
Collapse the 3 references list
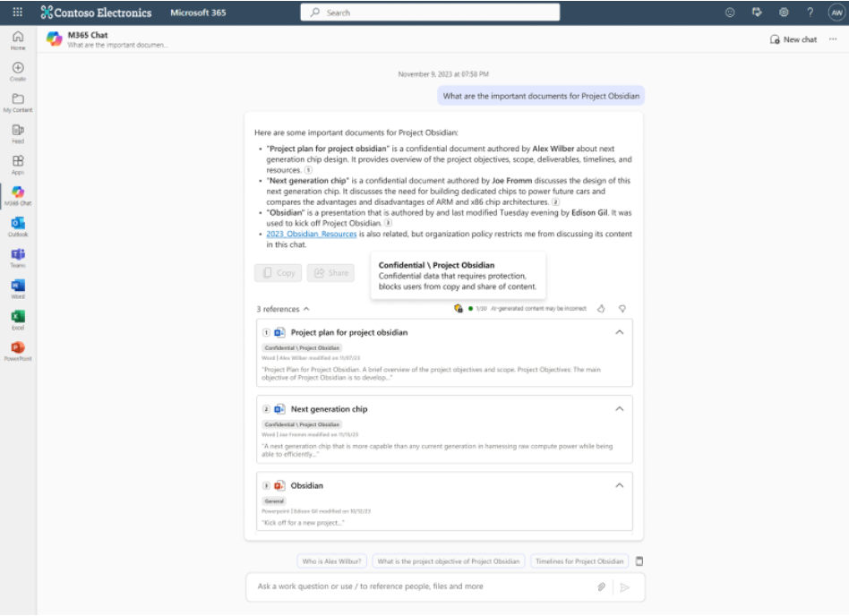(x=283, y=309)
